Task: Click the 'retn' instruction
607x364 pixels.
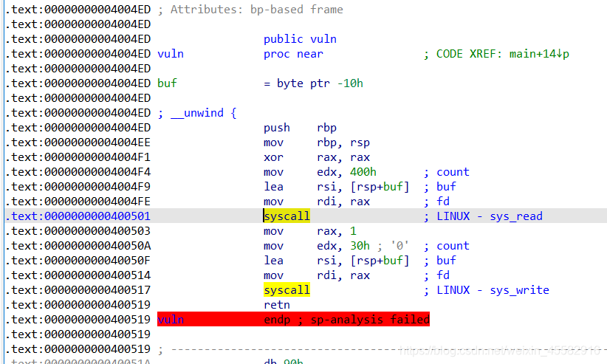Action: click(x=277, y=305)
